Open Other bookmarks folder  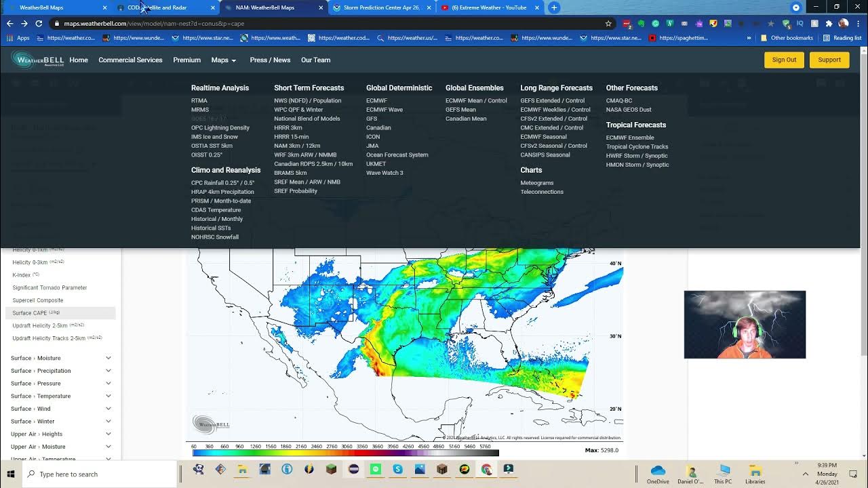coord(787,38)
